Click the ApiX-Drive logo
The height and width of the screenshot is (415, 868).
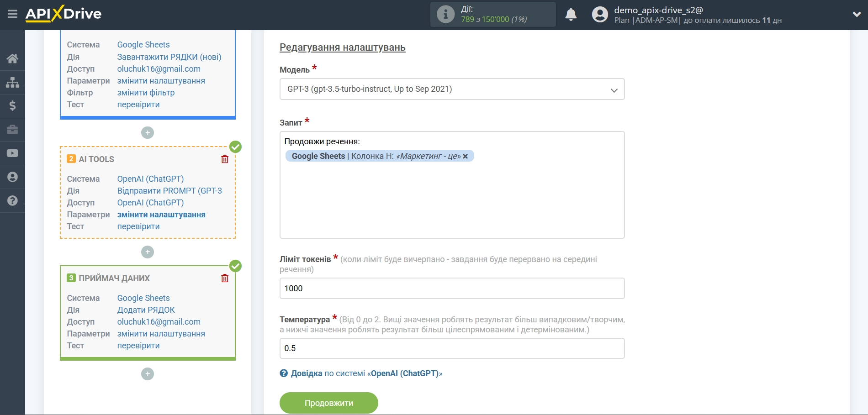pos(64,14)
